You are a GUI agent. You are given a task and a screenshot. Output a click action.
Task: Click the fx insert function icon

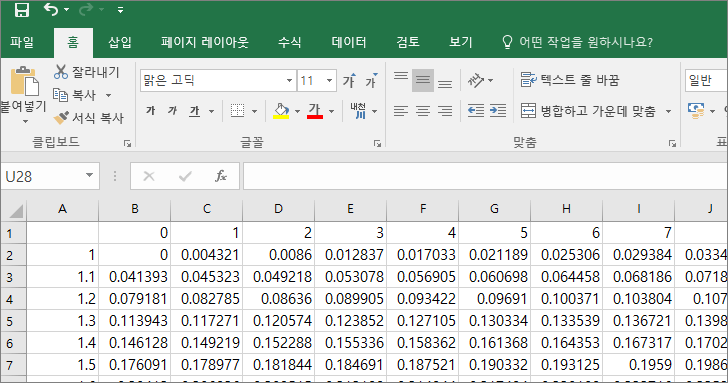[221, 176]
